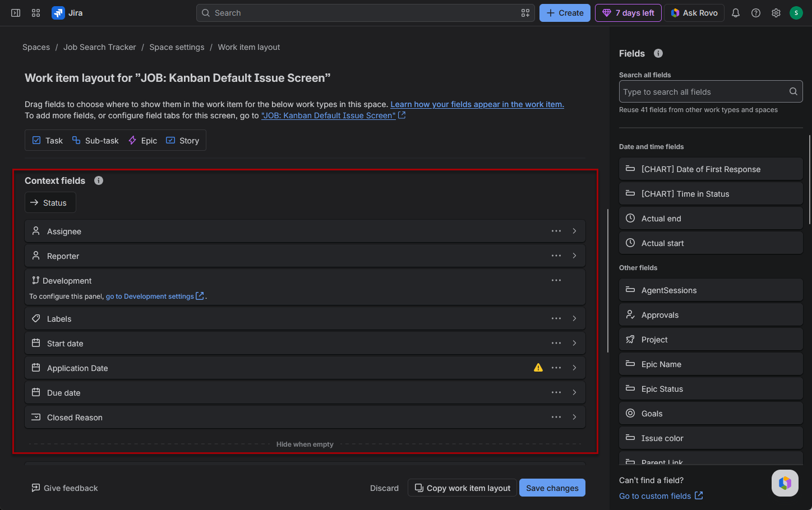Open the app switcher grid icon
This screenshot has width=812, height=510.
click(36, 13)
